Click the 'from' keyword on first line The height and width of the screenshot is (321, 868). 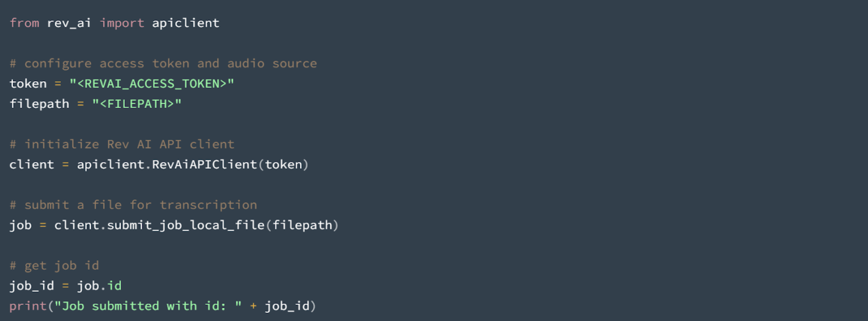coord(24,23)
